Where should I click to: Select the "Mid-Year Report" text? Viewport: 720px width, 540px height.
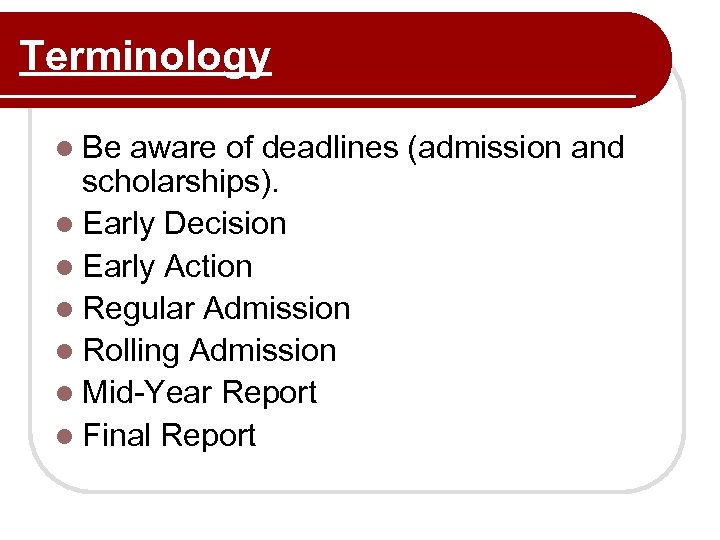tap(200, 392)
